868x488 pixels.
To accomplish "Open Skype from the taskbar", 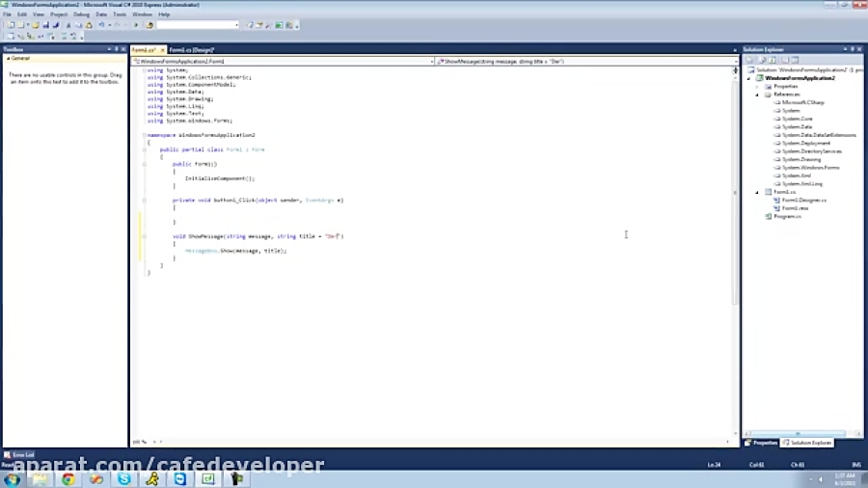I will pyautogui.click(x=124, y=479).
